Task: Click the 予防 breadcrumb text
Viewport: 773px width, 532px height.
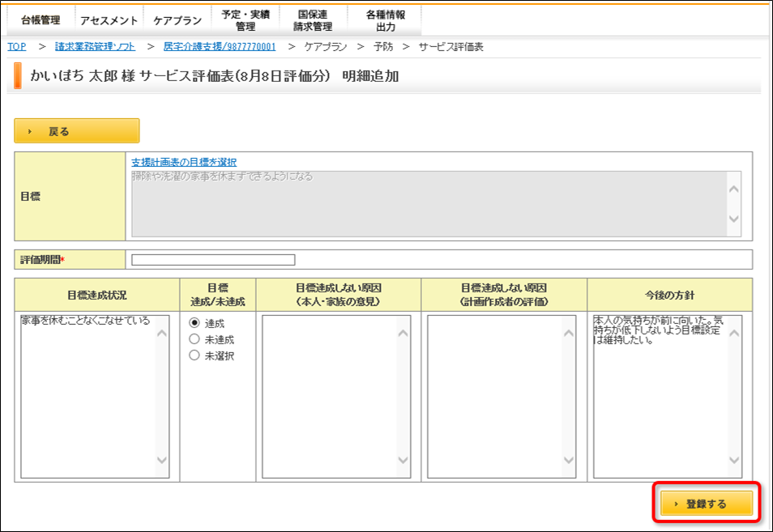Action: (x=383, y=46)
